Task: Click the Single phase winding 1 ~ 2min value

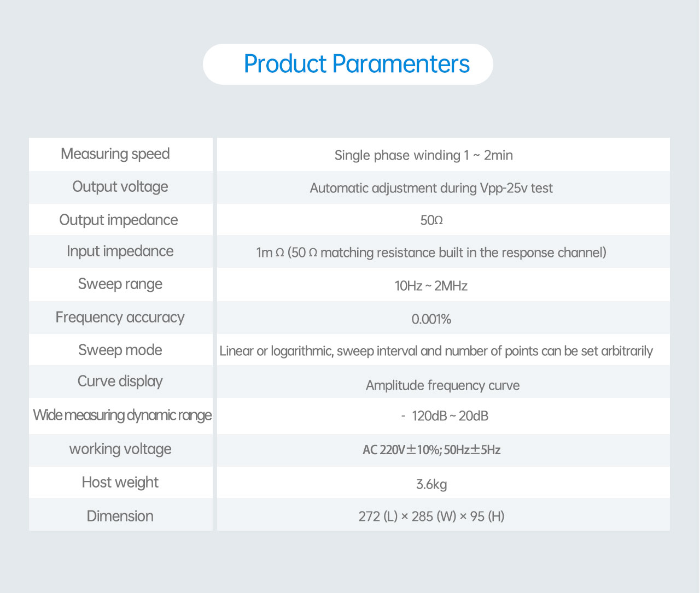Action: point(424,155)
